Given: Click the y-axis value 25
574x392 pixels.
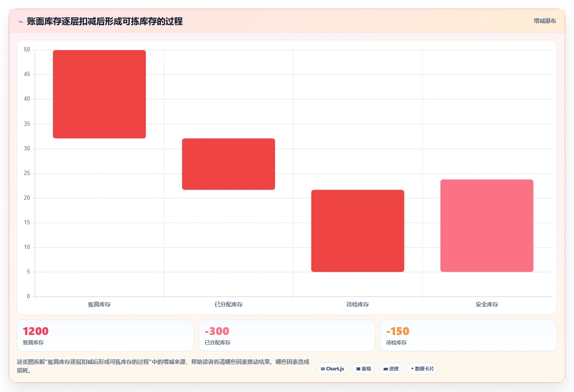Looking at the screenshot, I should 27,173.
